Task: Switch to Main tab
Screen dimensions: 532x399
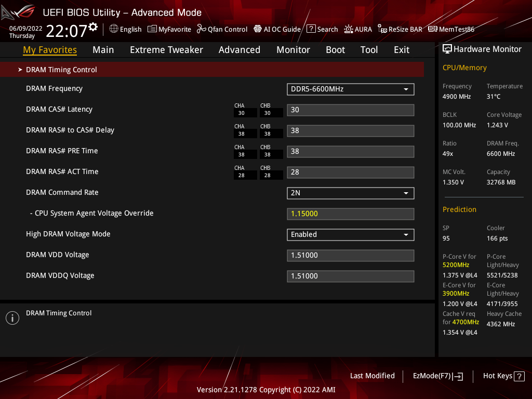Action: tap(103, 50)
